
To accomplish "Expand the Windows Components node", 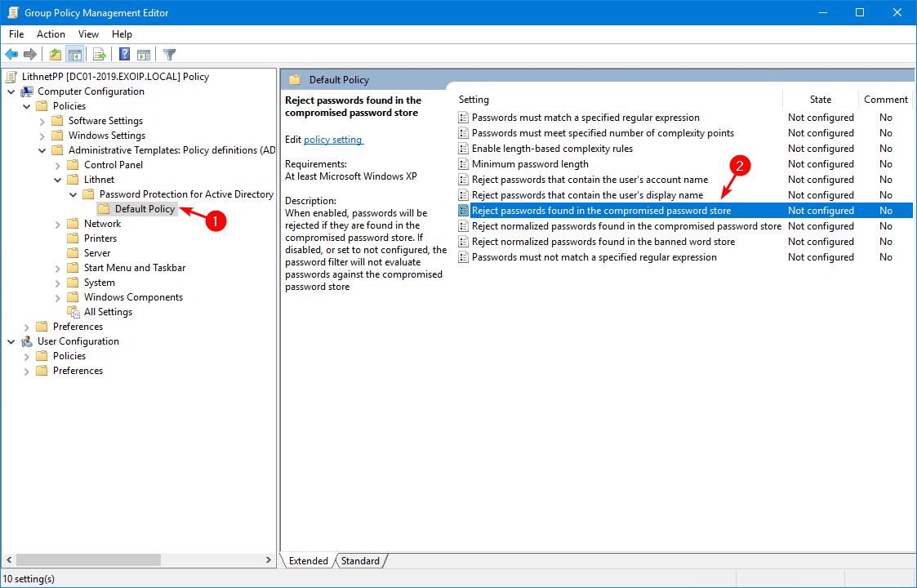I will [57, 297].
